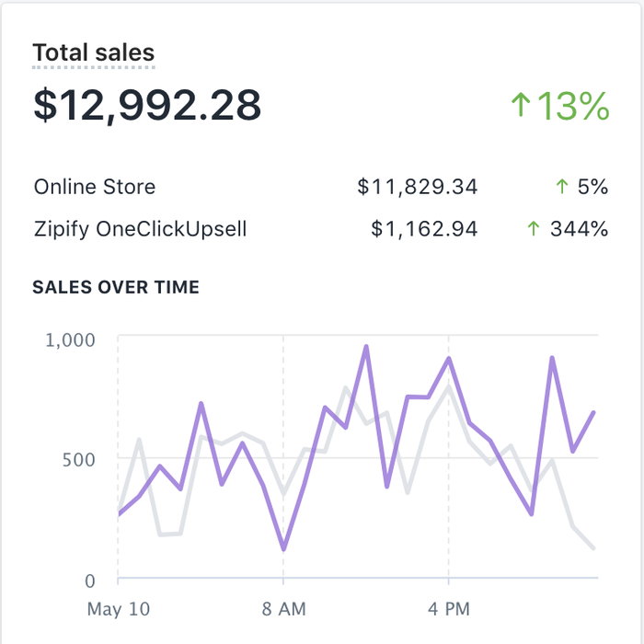Click the 344% Zipify change value
The width and height of the screenshot is (644, 644).
[x=579, y=229]
